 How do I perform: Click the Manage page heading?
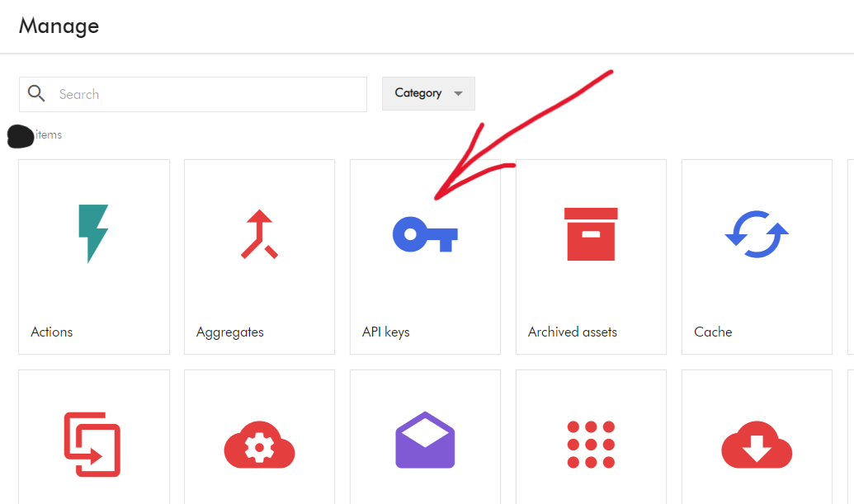point(59,26)
